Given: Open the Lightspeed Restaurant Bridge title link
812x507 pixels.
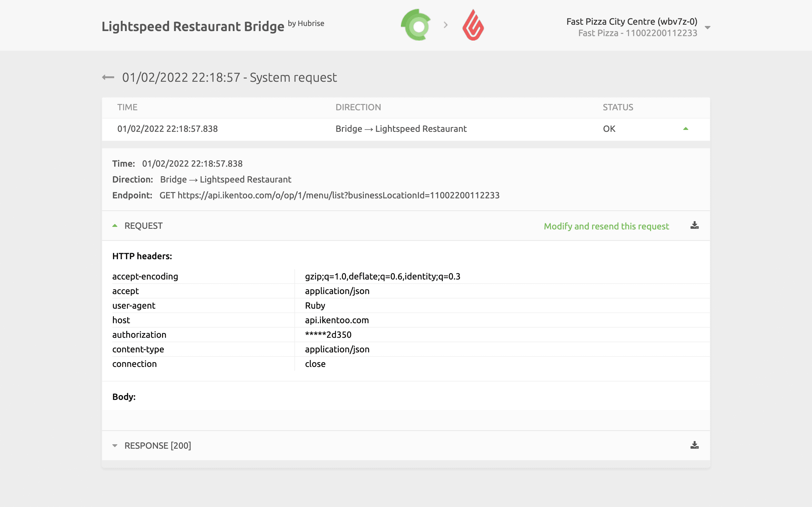Looking at the screenshot, I should click(x=193, y=26).
